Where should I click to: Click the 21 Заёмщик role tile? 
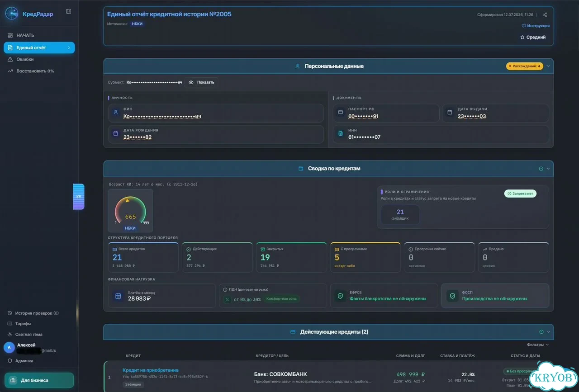[400, 215]
